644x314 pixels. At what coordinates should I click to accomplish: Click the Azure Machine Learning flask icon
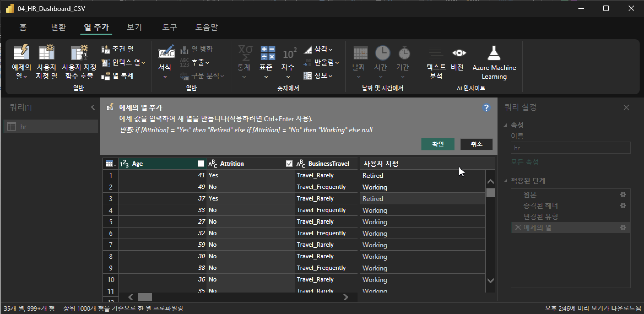[494, 53]
